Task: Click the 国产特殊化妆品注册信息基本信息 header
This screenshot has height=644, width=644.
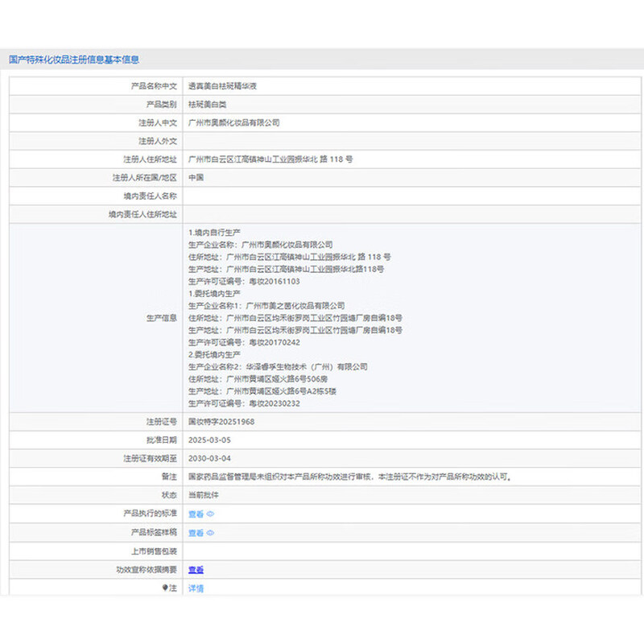Action: coord(73,60)
